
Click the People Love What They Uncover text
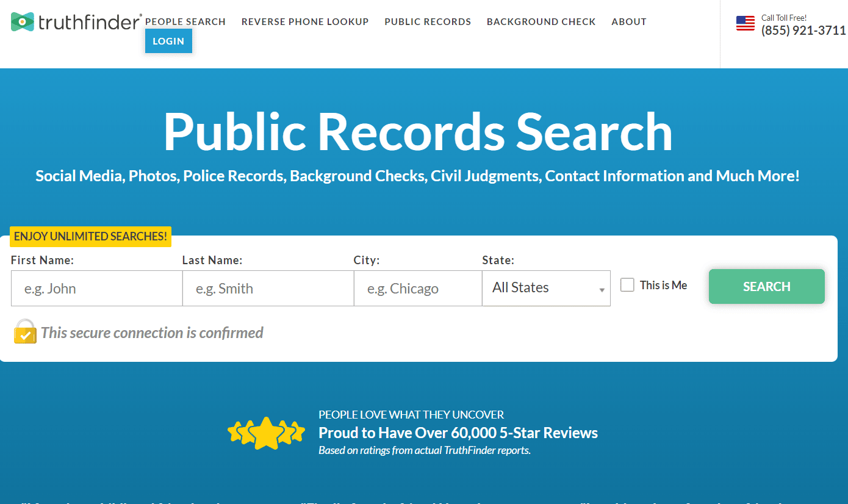(411, 415)
